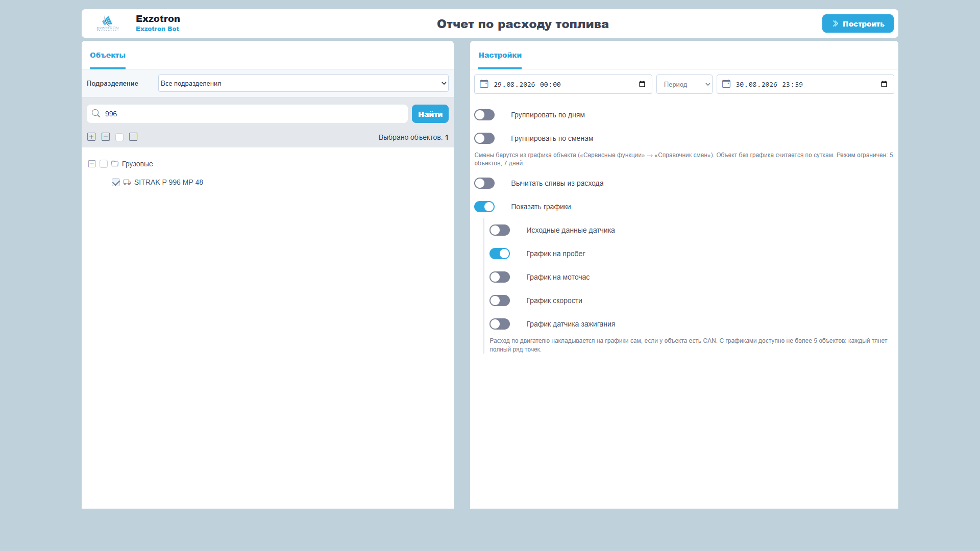Switch to the Настройки tab
This screenshot has width=980, height=551.
500,55
